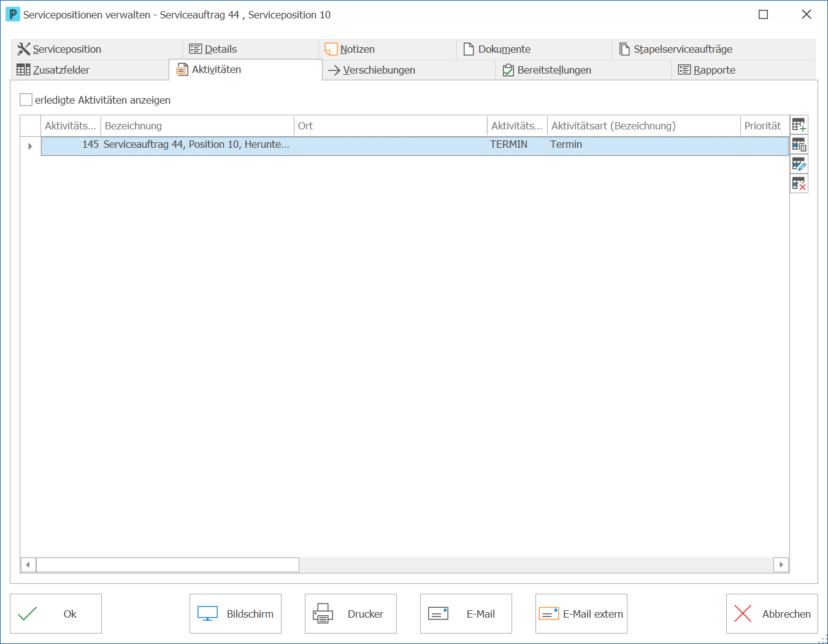Click the application logo in the title bar
This screenshot has height=644, width=828.
13,14
